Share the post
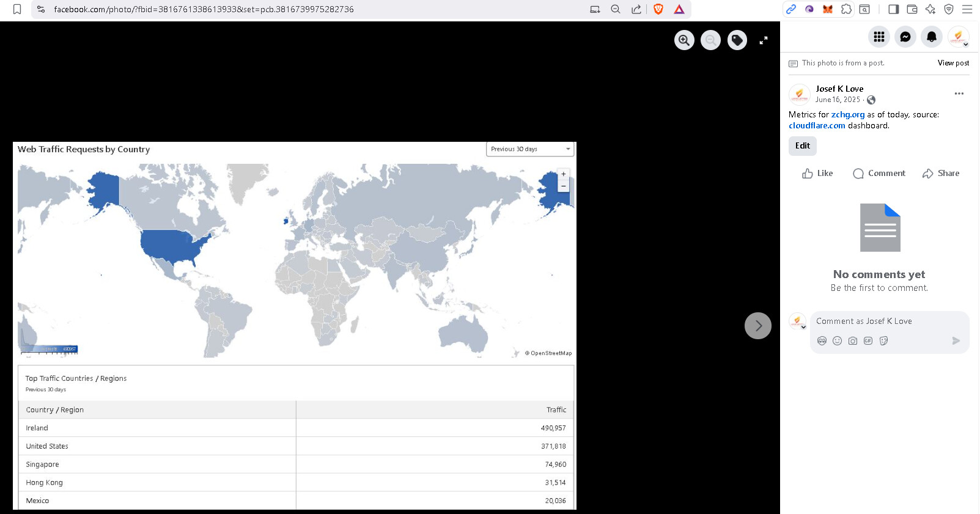 941,174
